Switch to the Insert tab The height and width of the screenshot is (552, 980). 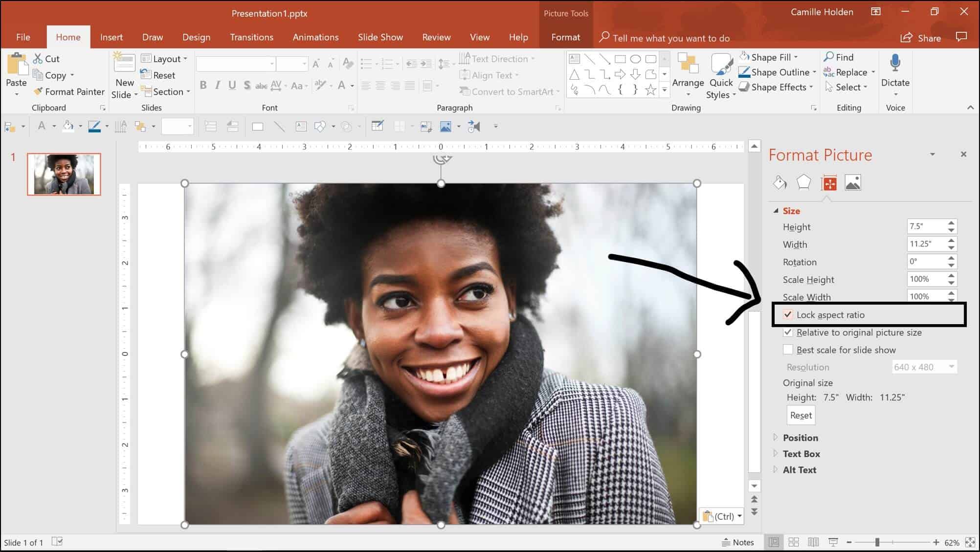pos(111,37)
